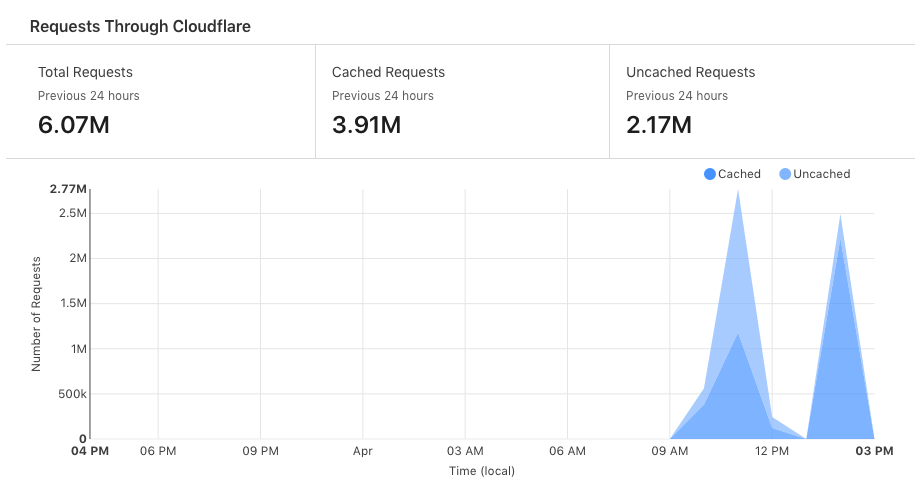Screen dimensions: 915x499
Task: Click the 3.91M cached requests value
Action: coord(366,125)
